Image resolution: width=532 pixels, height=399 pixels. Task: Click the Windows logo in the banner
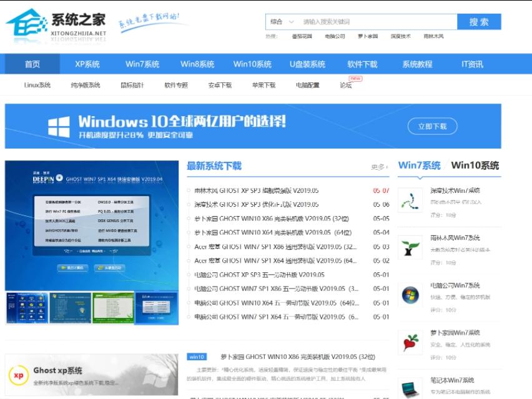coord(59,127)
